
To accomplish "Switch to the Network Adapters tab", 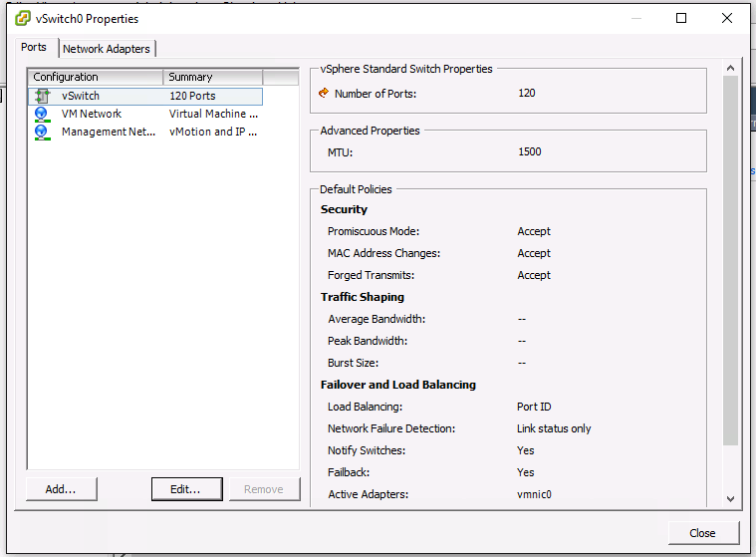I will click(107, 49).
